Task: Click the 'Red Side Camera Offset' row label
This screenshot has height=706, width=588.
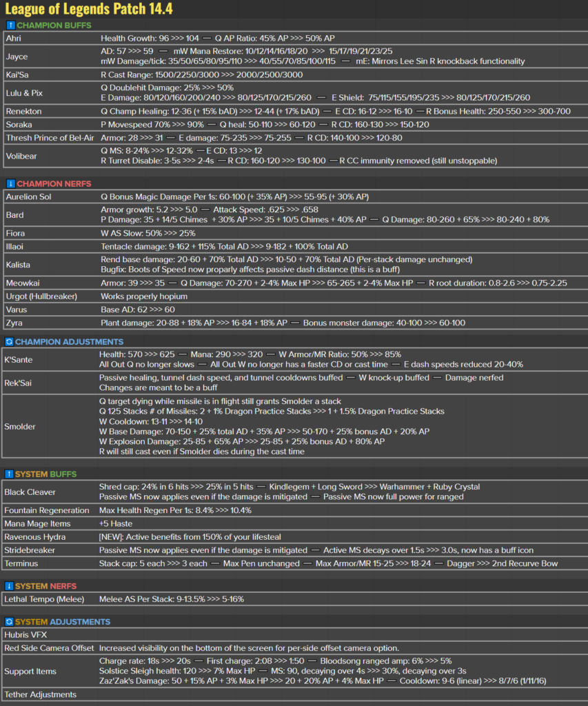Action: click(x=49, y=648)
